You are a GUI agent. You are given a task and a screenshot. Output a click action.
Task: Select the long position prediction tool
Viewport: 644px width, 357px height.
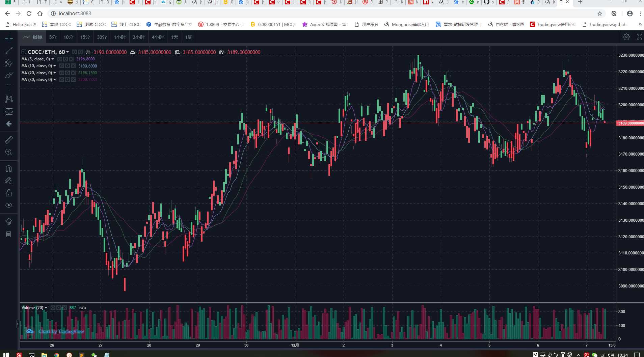pos(9,111)
